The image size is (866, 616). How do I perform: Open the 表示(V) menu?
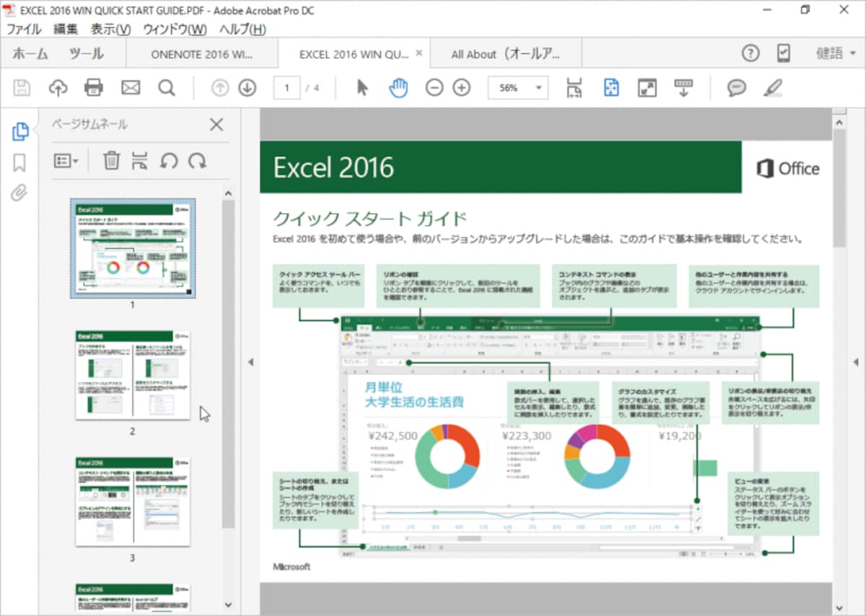(x=110, y=30)
